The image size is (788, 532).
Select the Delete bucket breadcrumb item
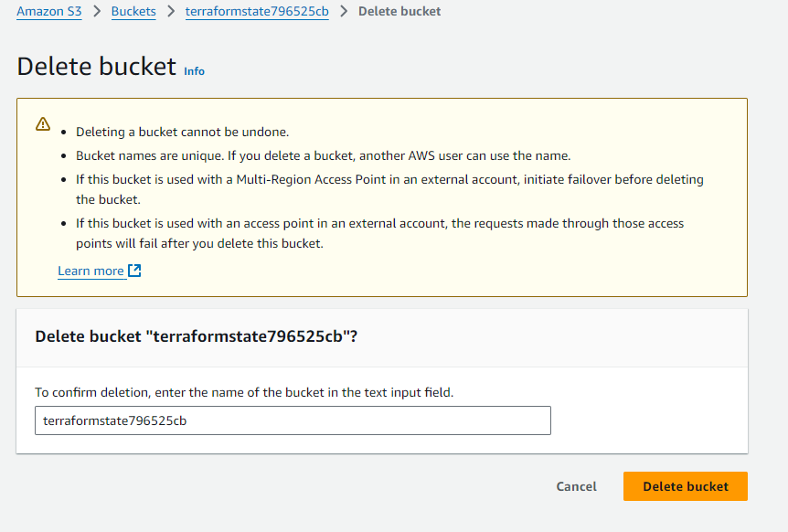[x=399, y=11]
